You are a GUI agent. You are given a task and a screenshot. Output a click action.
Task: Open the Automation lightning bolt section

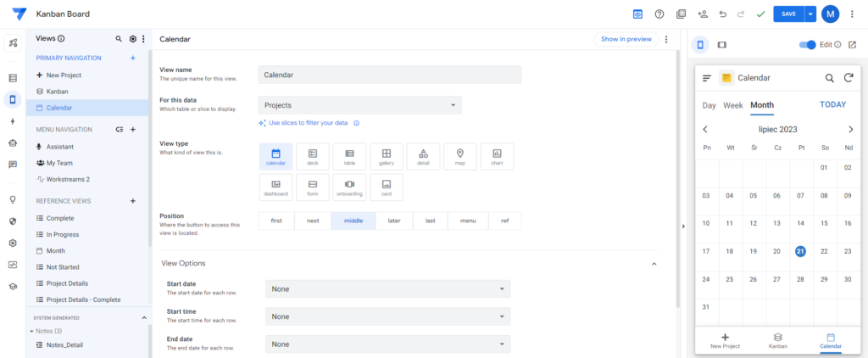click(x=13, y=121)
